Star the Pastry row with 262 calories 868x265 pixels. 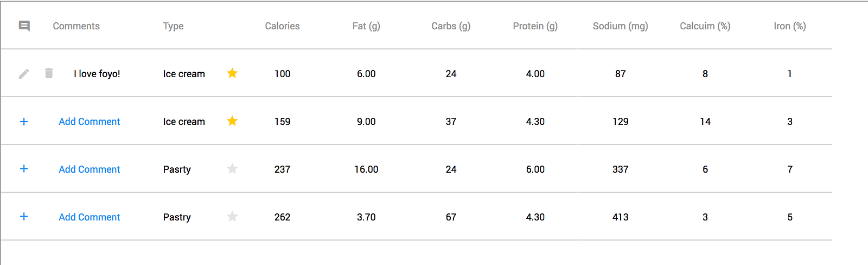232,217
